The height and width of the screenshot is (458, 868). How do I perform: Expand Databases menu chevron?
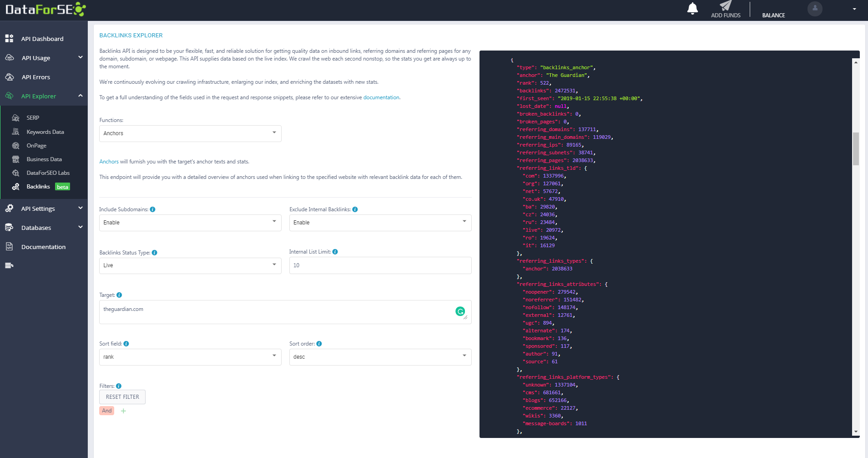81,227
